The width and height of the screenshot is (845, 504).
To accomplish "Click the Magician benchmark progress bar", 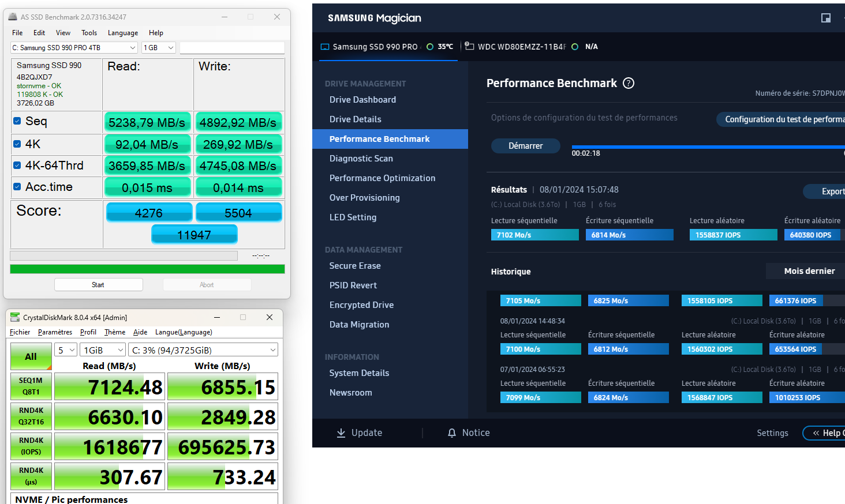I will [708, 147].
